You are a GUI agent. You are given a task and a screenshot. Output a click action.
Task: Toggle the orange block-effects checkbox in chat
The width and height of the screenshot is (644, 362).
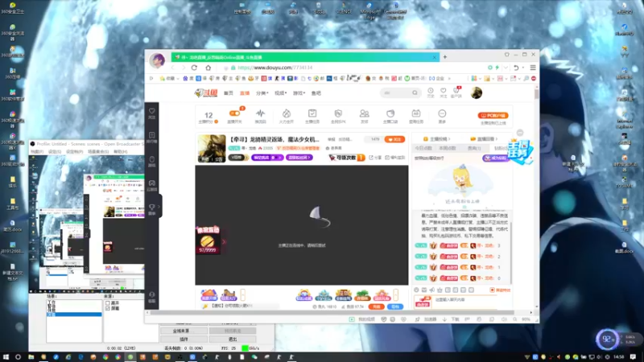[492, 290]
